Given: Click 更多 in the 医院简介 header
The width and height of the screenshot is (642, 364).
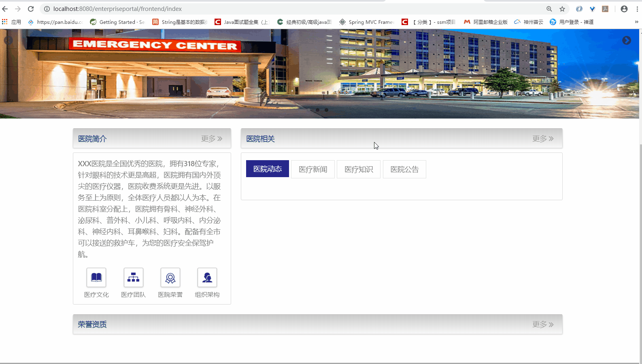Looking at the screenshot, I should 212,139.
